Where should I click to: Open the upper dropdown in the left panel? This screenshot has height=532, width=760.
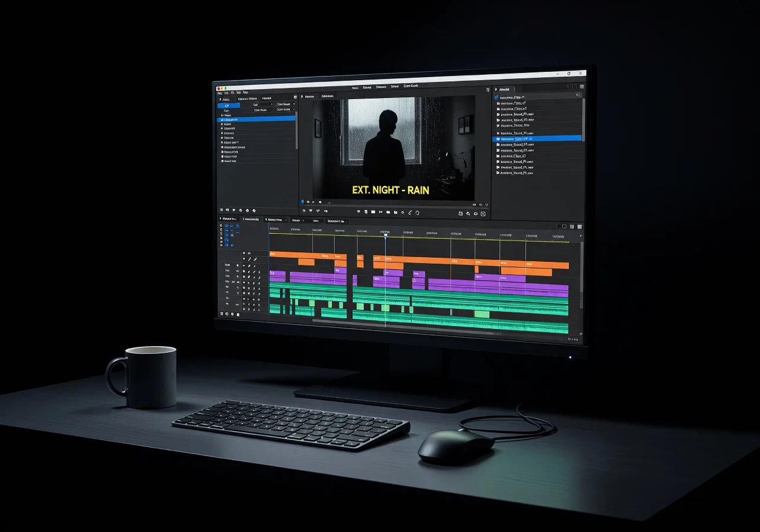[x=286, y=104]
